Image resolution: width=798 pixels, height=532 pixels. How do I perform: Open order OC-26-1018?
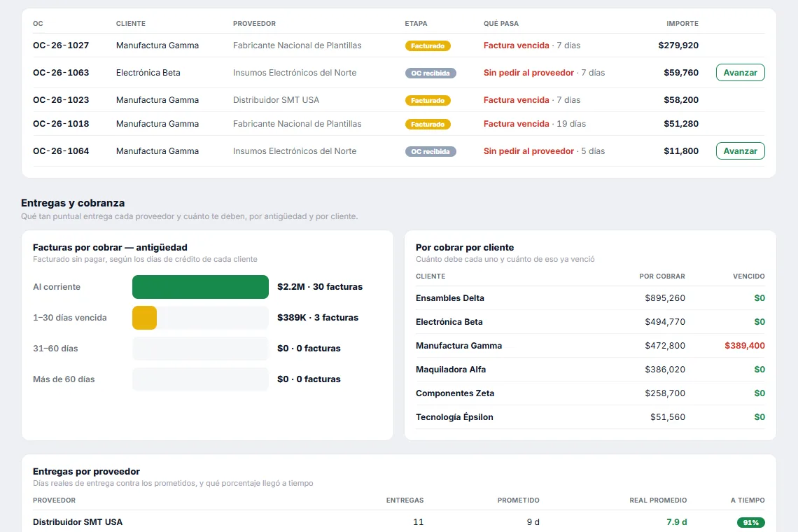click(61, 124)
